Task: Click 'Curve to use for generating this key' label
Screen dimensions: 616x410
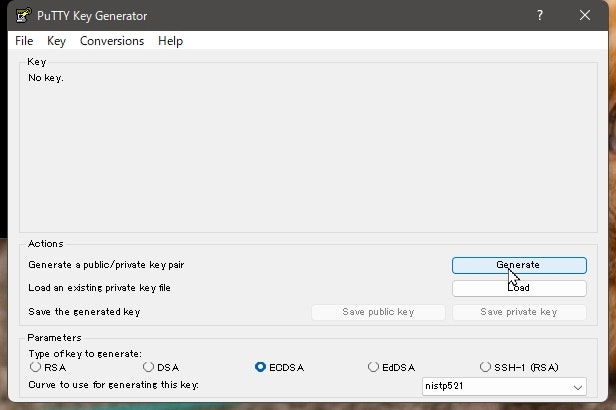Action: 113,385
